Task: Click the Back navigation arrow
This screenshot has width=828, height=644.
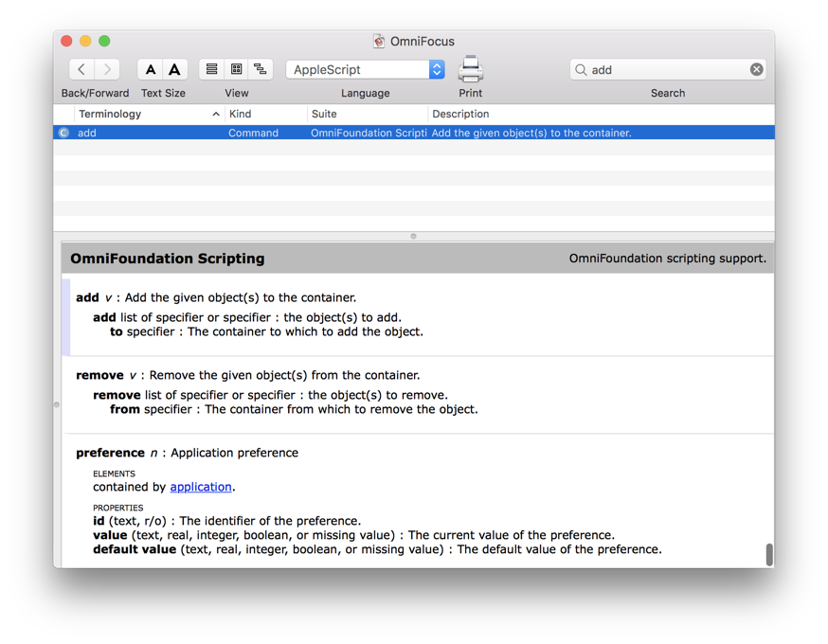Action: coord(82,69)
